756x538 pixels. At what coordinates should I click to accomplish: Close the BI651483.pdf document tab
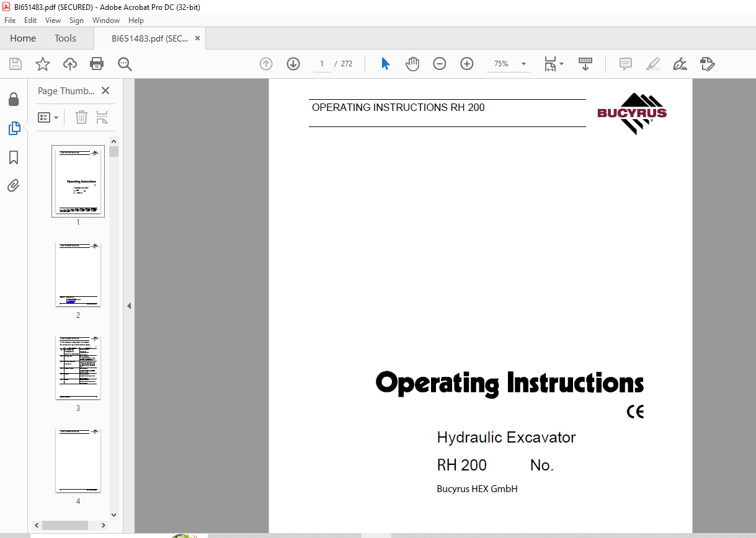click(x=198, y=38)
